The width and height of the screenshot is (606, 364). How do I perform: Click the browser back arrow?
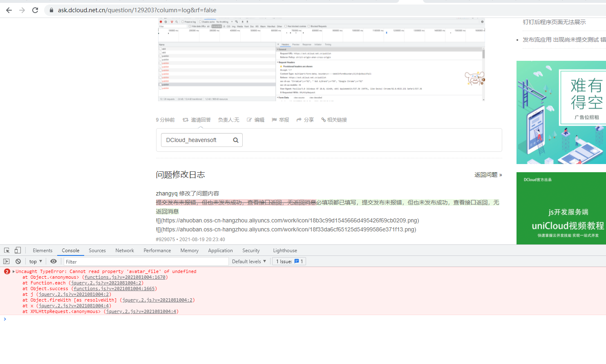tap(9, 10)
